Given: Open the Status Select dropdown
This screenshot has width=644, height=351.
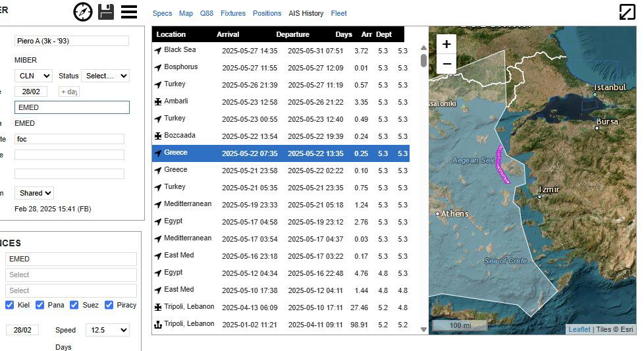Looking at the screenshot, I should pos(105,76).
